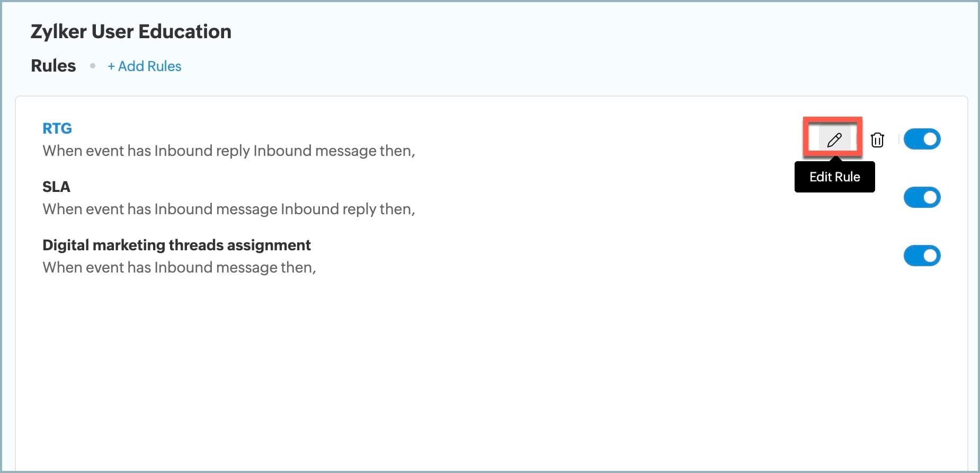Delete the RTG rule with trash icon
Viewport: 980px width, 473px height.
coord(877,139)
